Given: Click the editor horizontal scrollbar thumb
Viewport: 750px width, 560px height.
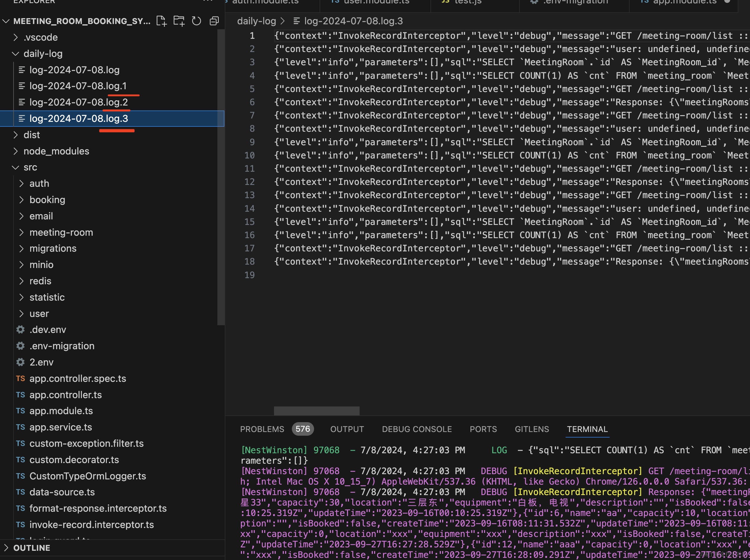Looking at the screenshot, I should (x=316, y=410).
